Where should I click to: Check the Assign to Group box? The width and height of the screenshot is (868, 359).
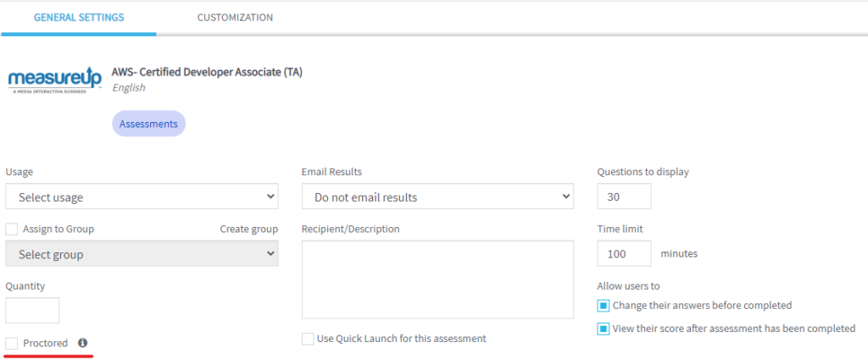point(12,229)
